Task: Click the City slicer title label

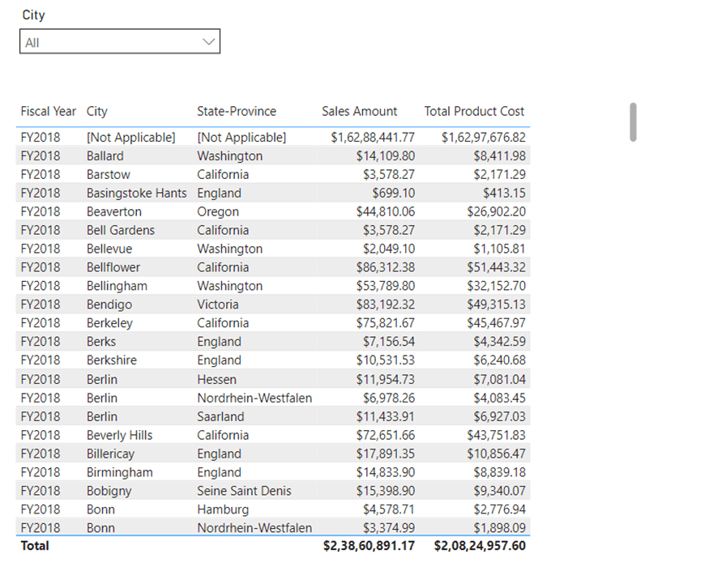Action: [33, 15]
